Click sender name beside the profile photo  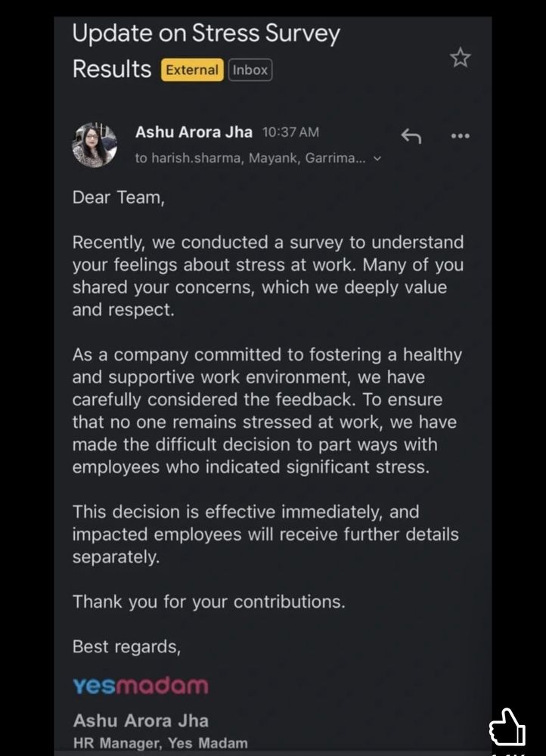click(194, 132)
